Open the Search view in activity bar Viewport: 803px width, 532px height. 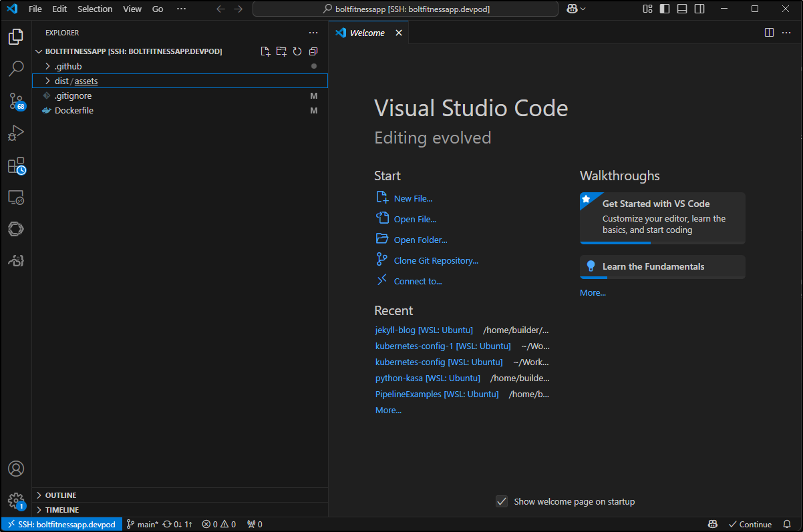pyautogui.click(x=16, y=69)
